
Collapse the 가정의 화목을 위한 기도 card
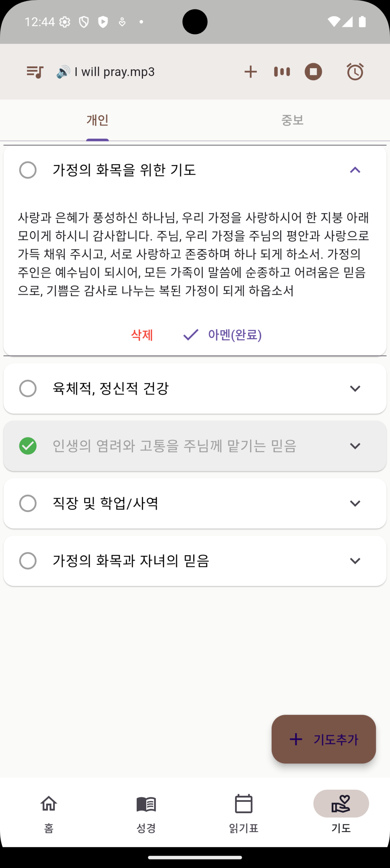(x=355, y=170)
